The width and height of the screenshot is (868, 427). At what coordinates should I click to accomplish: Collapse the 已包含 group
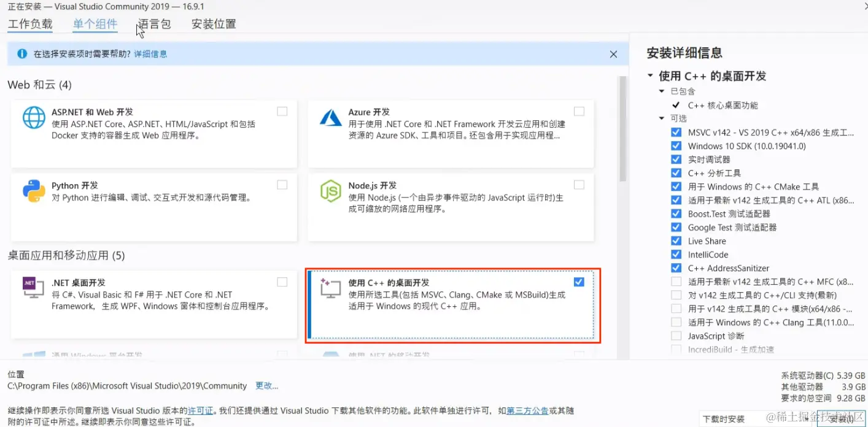[x=662, y=91]
